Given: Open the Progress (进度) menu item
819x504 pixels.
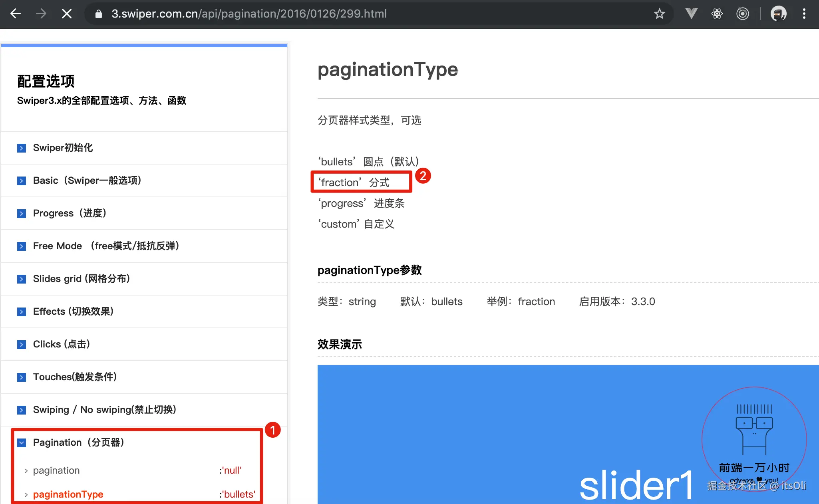Looking at the screenshot, I should pyautogui.click(x=70, y=213).
